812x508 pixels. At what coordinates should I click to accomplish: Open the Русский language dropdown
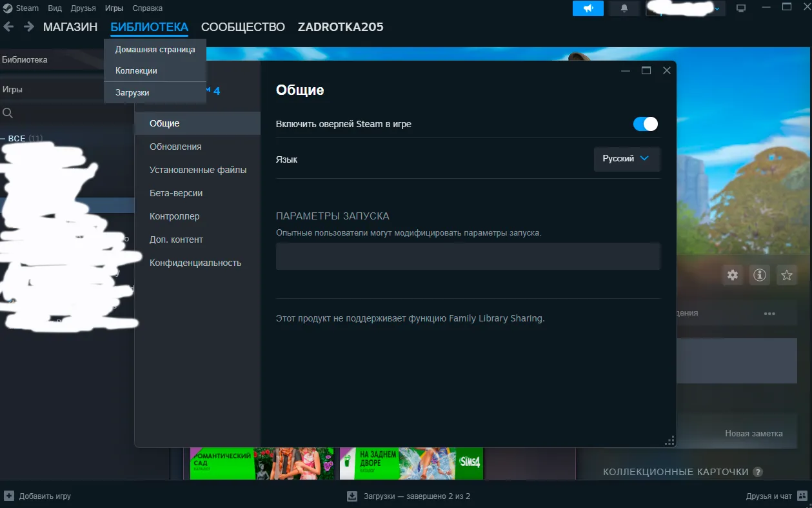tap(627, 158)
